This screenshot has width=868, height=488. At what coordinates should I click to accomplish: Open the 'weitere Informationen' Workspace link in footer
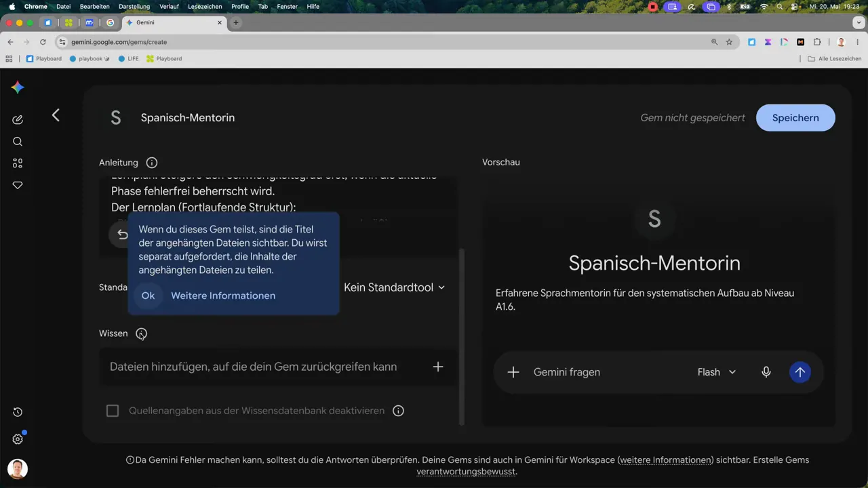[x=665, y=460]
